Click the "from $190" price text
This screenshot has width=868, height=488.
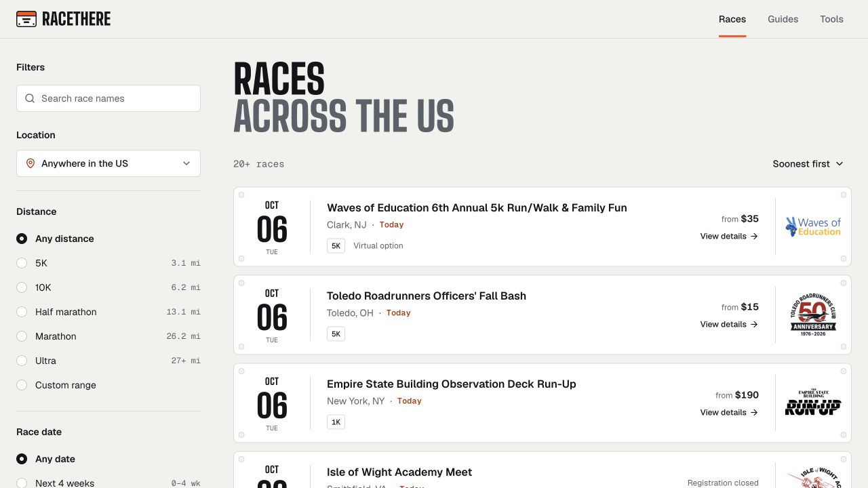click(x=737, y=395)
